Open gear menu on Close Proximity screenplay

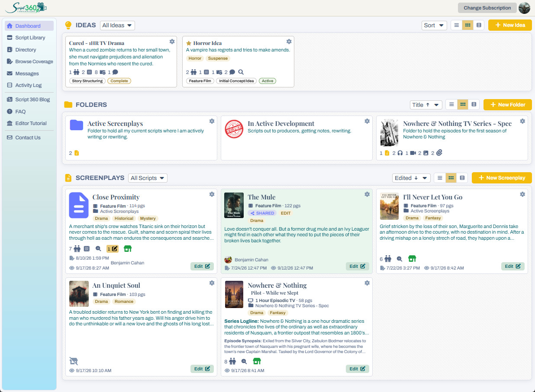point(212,194)
